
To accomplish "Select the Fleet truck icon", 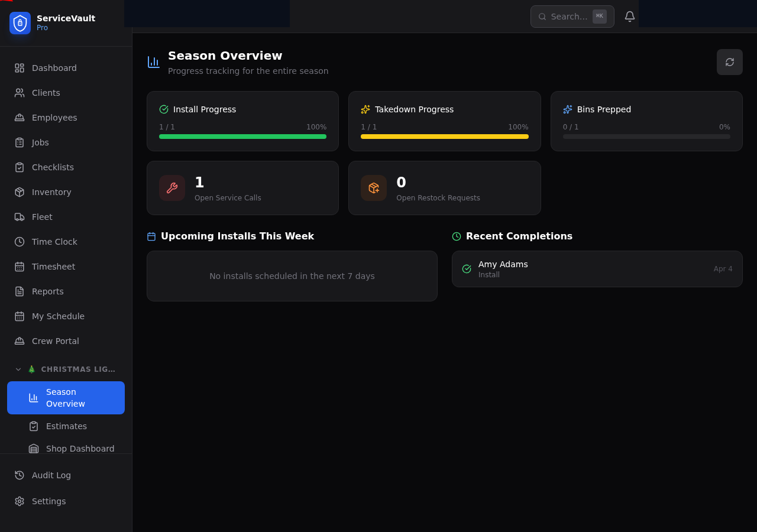I will coord(18,216).
